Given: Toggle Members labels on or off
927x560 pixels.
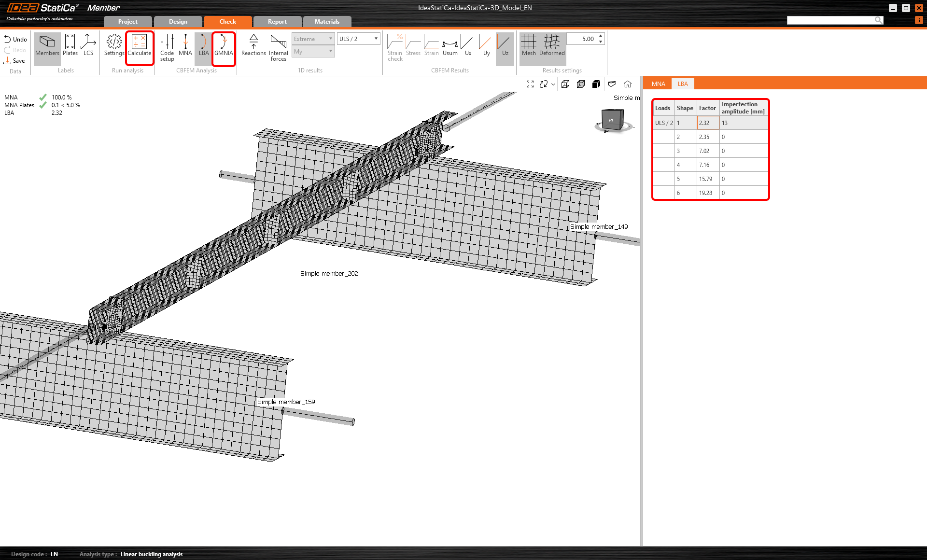Looking at the screenshot, I should tap(47, 46).
